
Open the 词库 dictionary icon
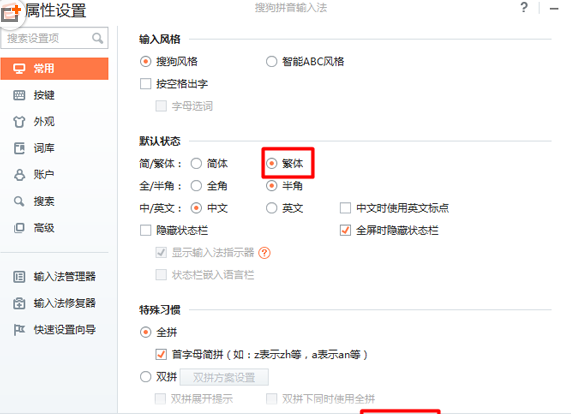(19, 148)
